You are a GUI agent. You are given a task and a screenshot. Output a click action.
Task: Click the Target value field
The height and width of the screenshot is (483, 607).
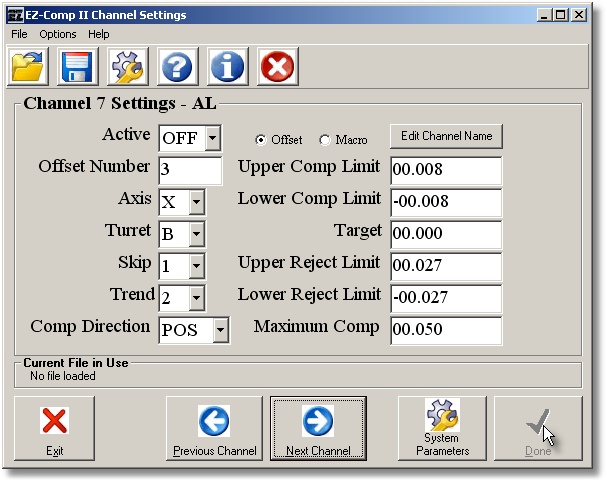[x=446, y=234]
